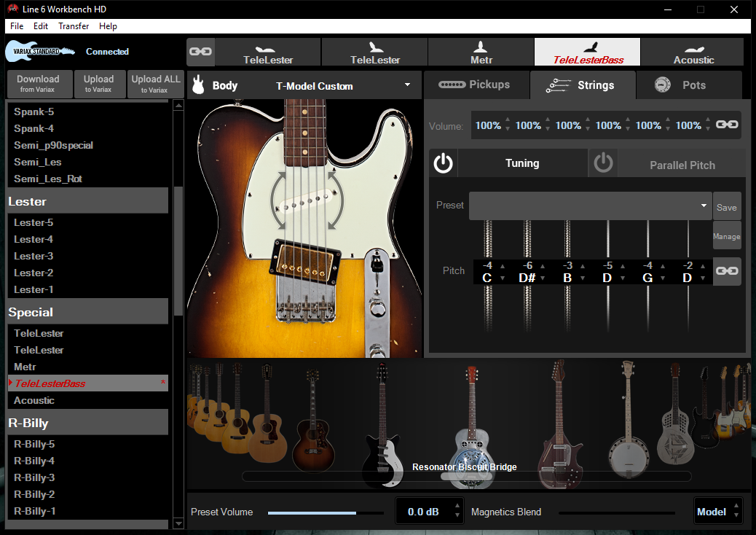The image size is (756, 535).
Task: Click the bridge humbucker pickup on guitar
Action: pyautogui.click(x=304, y=262)
